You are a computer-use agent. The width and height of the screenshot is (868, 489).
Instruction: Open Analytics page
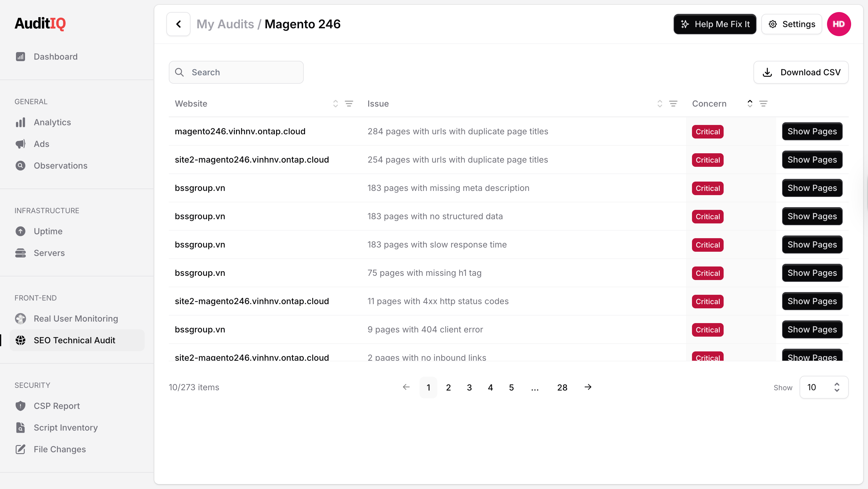[77, 122]
